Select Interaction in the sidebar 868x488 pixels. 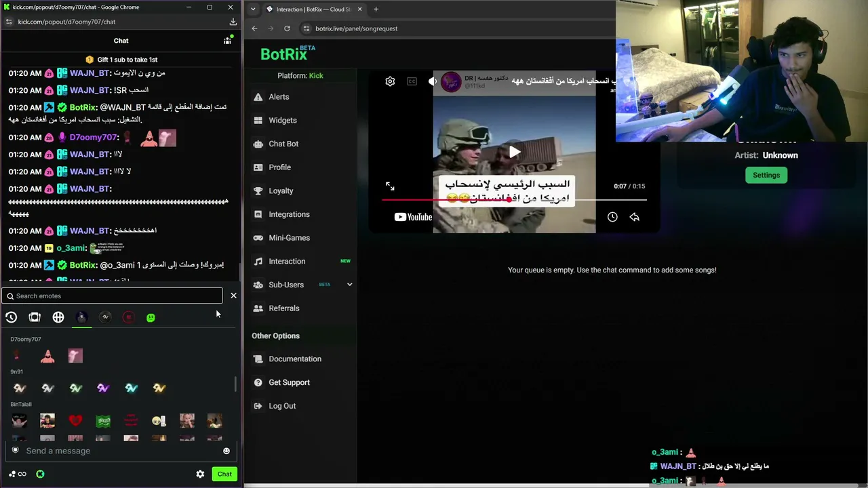pos(287,262)
